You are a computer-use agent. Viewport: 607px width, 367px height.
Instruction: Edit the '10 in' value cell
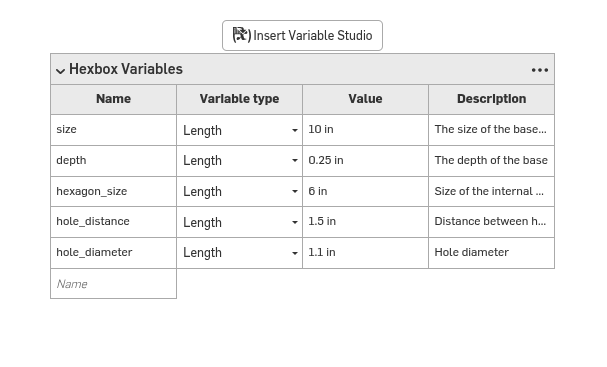[x=365, y=130]
